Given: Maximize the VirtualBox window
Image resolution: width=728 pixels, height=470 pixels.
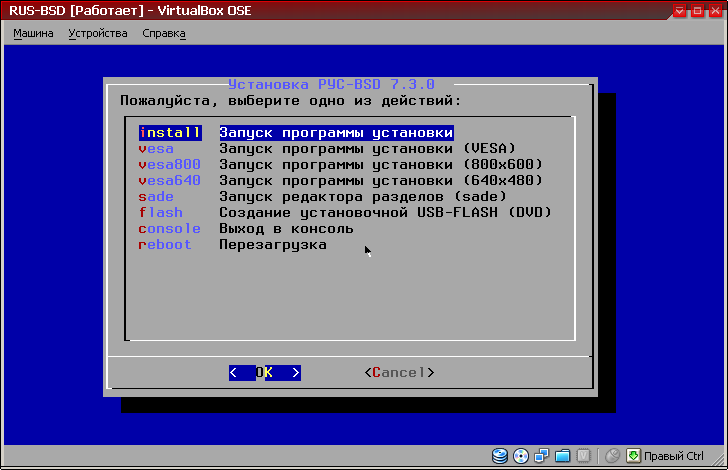Looking at the screenshot, I should pyautogui.click(x=697, y=11).
